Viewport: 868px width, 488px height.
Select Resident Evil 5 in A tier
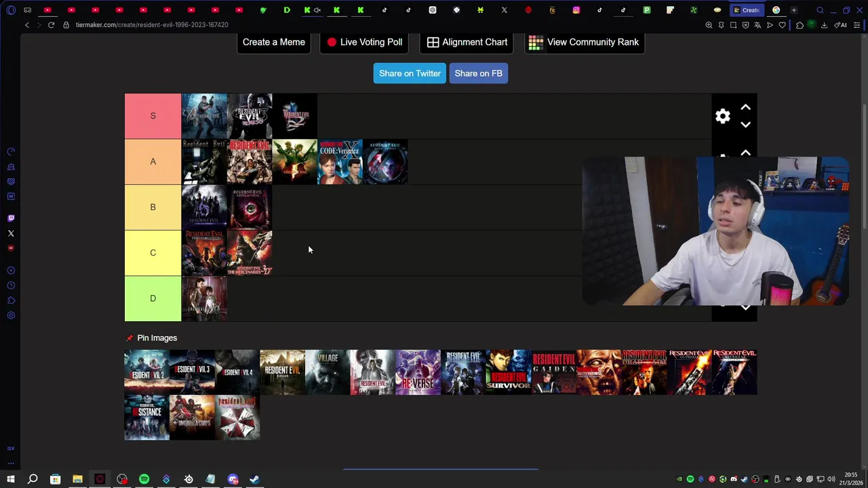point(294,161)
